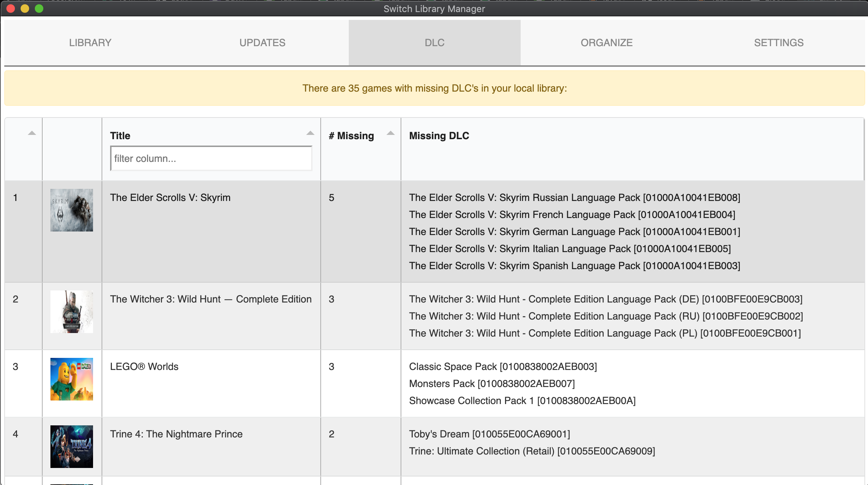
Task: Click the Skyrim Russian Language Pack entry
Action: 574,197
